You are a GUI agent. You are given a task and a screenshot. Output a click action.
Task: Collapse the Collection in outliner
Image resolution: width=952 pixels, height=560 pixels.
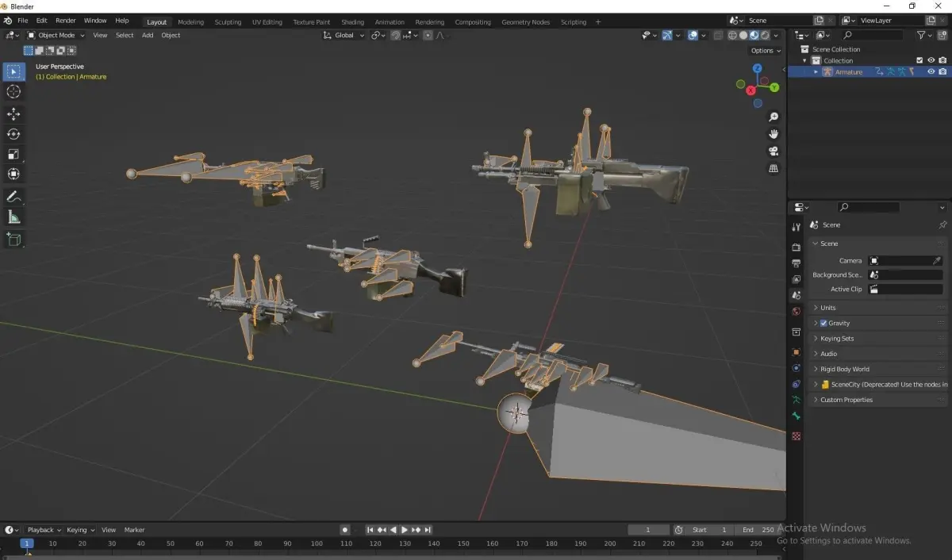pos(804,60)
